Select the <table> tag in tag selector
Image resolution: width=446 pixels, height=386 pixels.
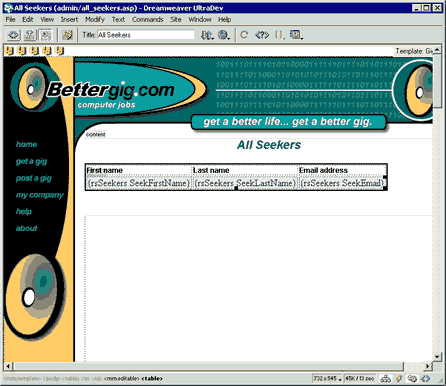[x=152, y=379]
